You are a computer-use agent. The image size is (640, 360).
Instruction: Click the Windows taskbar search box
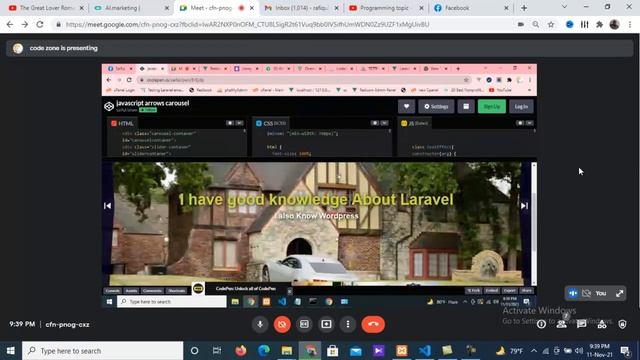(102, 351)
